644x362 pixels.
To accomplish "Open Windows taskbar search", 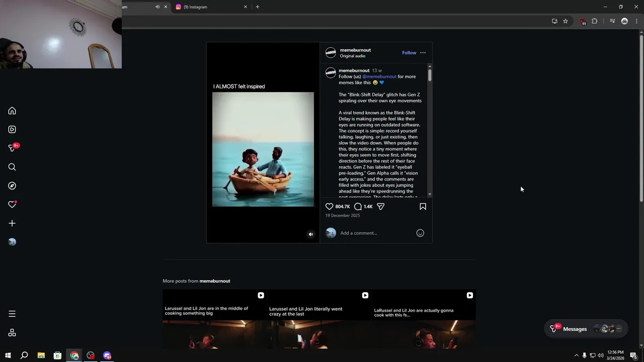I will click(x=24, y=355).
